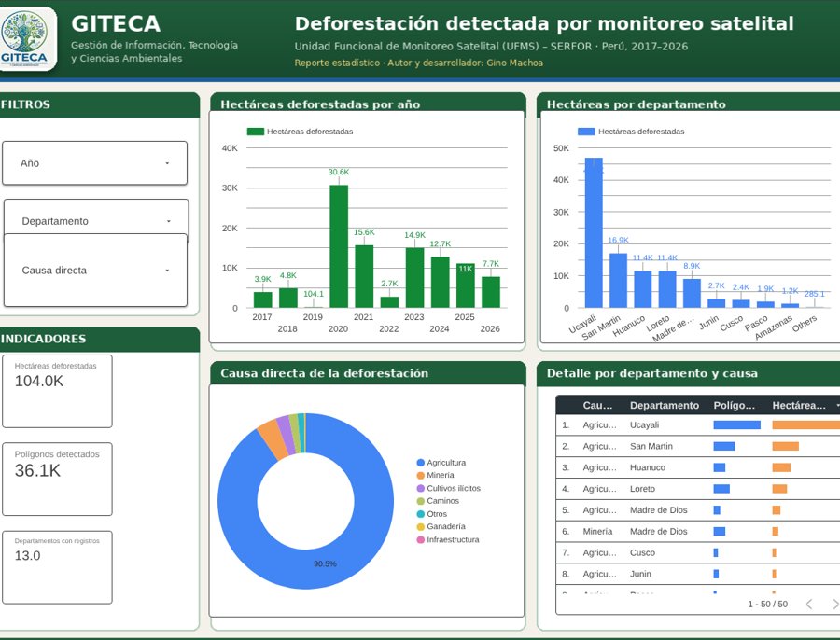The image size is (840, 640).
Task: Click the 1 - 50 / 50 pagination text
Action: (768, 605)
